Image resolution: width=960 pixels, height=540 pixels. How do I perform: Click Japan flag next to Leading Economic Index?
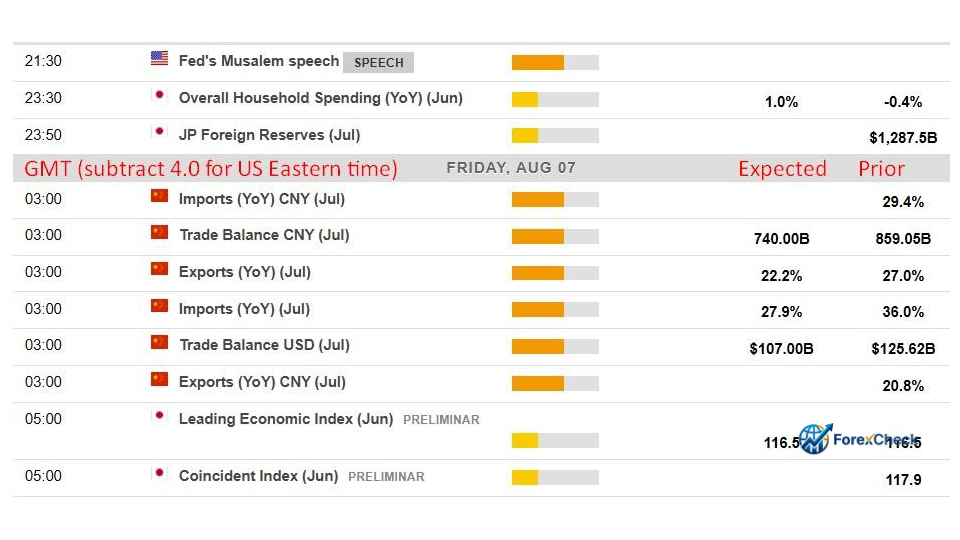(x=159, y=416)
